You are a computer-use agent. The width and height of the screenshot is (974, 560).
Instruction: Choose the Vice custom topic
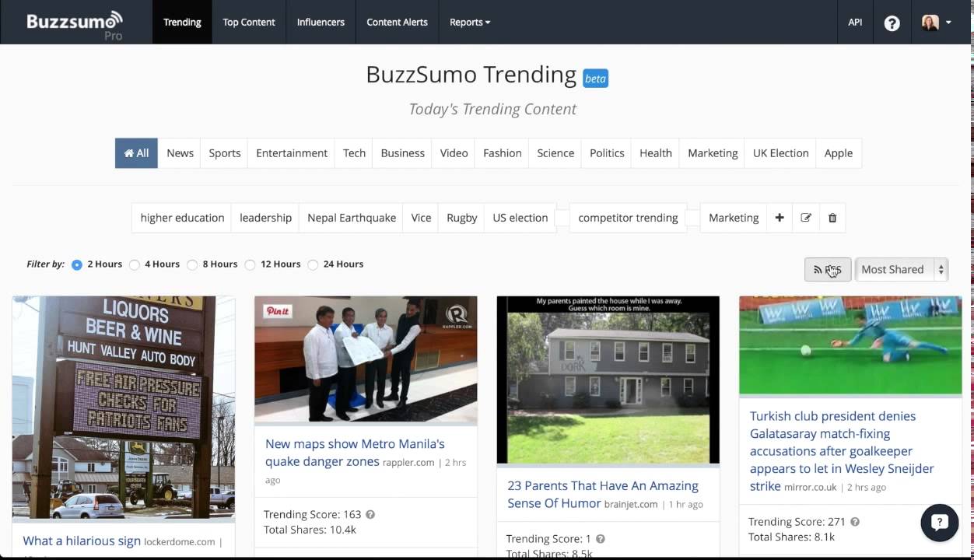click(x=421, y=218)
